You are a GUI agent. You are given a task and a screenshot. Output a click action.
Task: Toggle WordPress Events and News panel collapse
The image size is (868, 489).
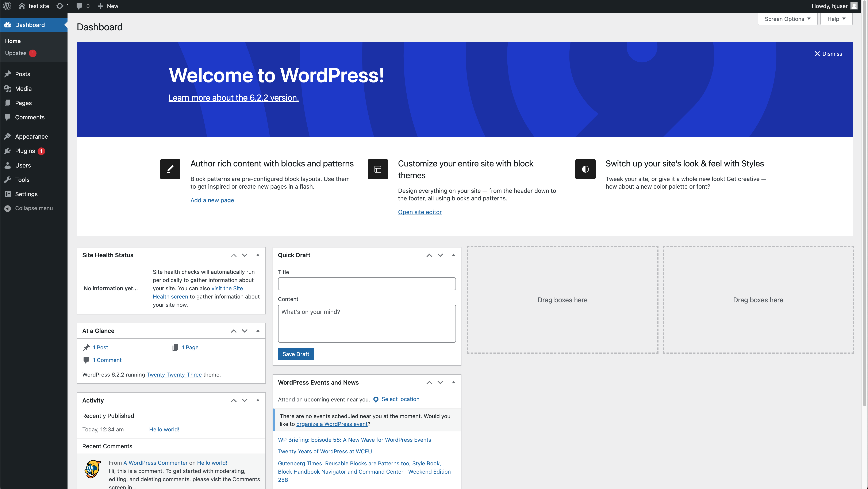(454, 382)
